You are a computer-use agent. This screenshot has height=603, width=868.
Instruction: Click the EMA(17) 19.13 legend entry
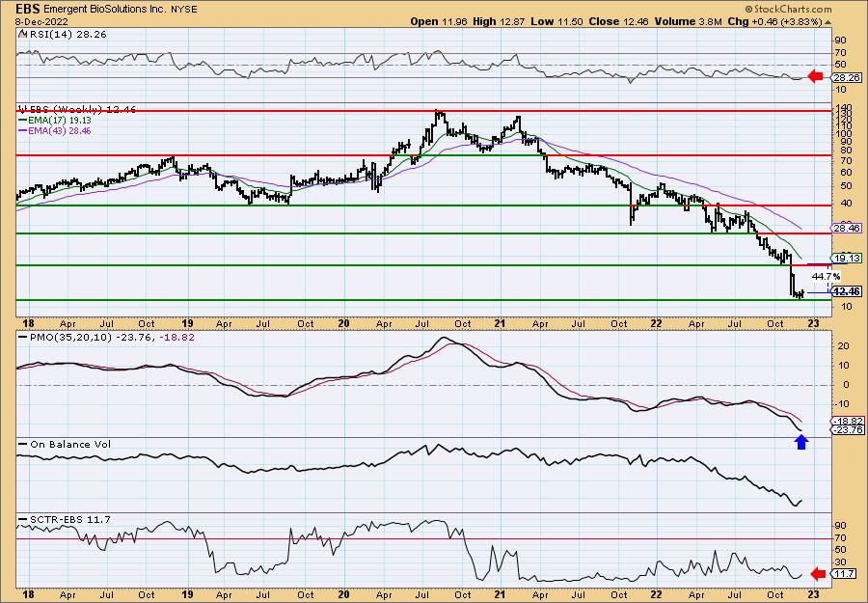point(59,121)
